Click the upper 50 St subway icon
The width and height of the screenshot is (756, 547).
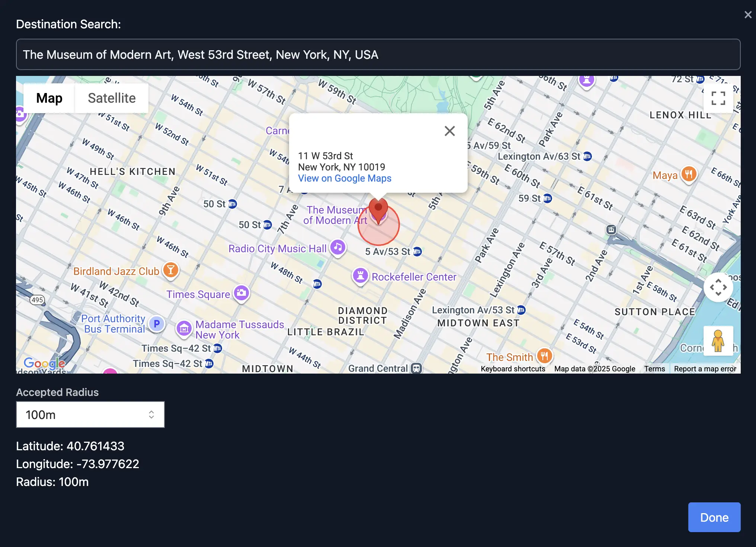click(x=233, y=204)
